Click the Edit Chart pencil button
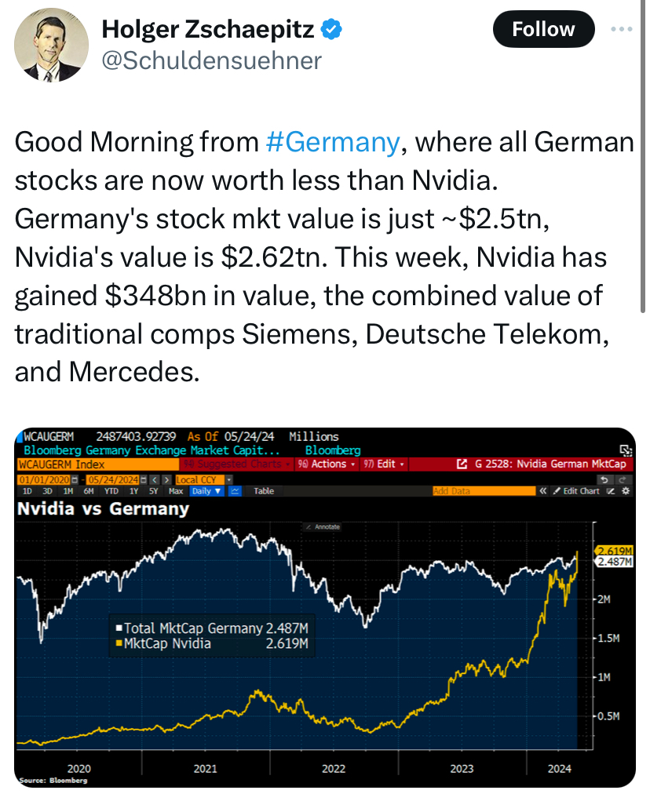The height and width of the screenshot is (812, 650). [x=576, y=491]
